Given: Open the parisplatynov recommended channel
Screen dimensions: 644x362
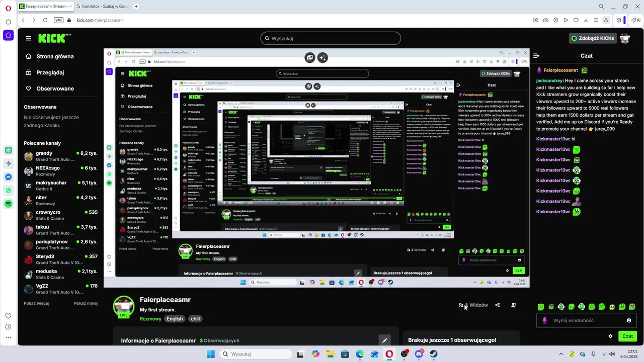Looking at the screenshot, I should (61, 244).
